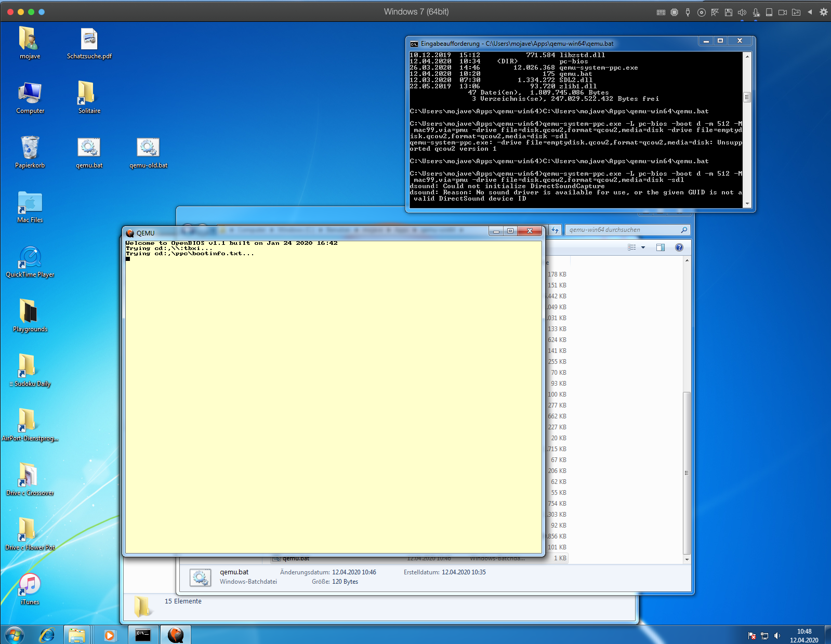Click the video camera icon in VM toolbar
Viewport: 831px width, 644px height.
783,12
